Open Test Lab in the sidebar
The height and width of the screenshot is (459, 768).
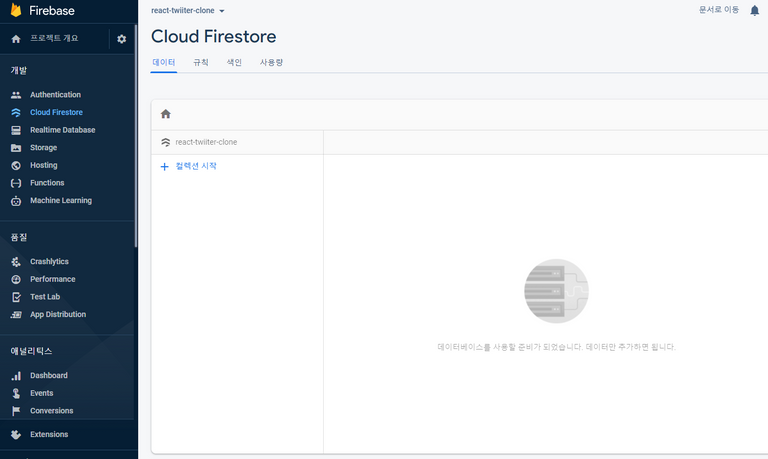pyautogui.click(x=45, y=297)
